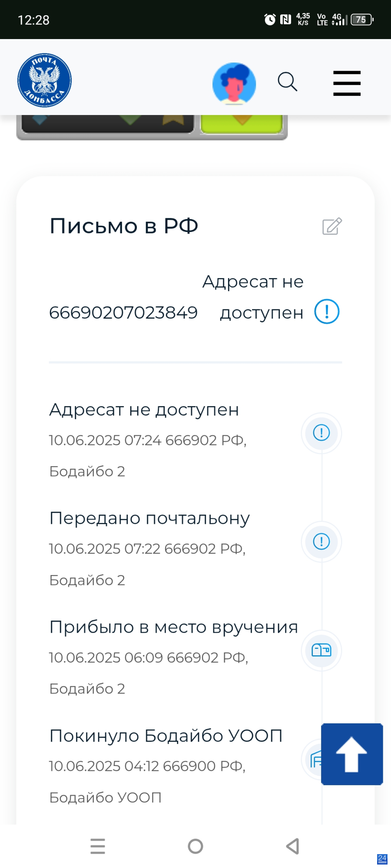Viewport: 391px width, 868px height.
Task: Edit the Письмо в РФ title
Action: tap(332, 227)
